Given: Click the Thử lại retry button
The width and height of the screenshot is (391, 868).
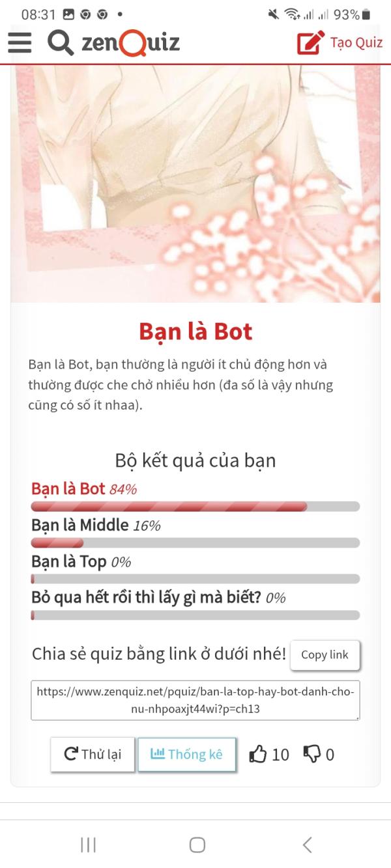Looking at the screenshot, I should [x=93, y=754].
